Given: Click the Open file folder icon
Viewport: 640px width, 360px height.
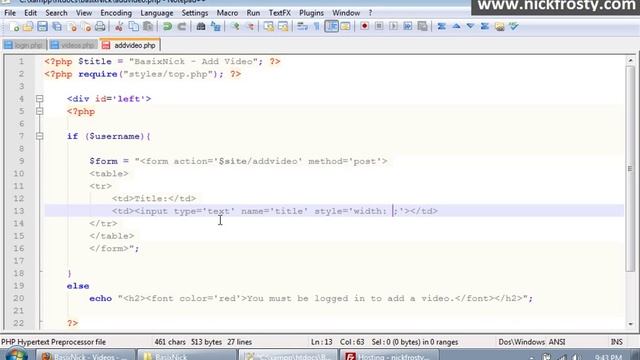Looking at the screenshot, I should [x=28, y=27].
